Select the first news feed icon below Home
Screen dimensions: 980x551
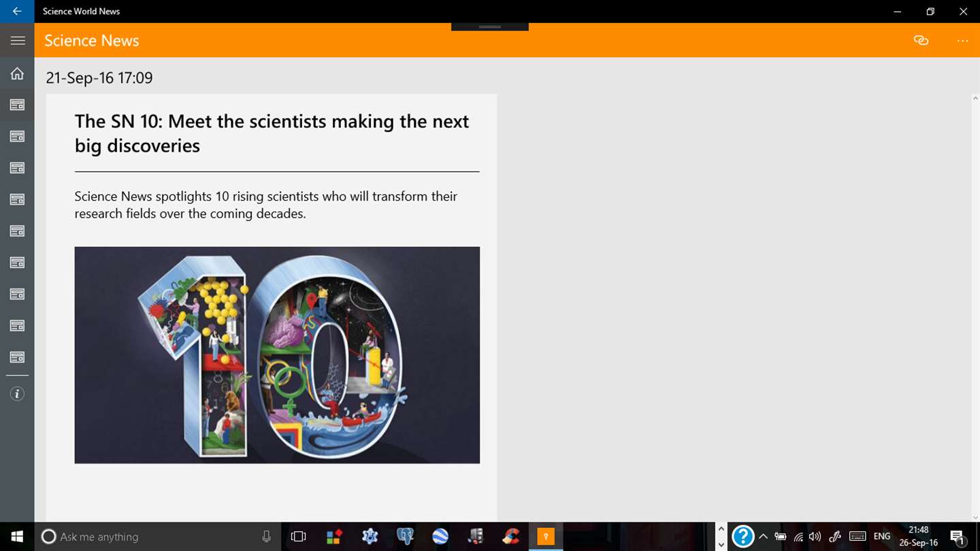coord(17,105)
